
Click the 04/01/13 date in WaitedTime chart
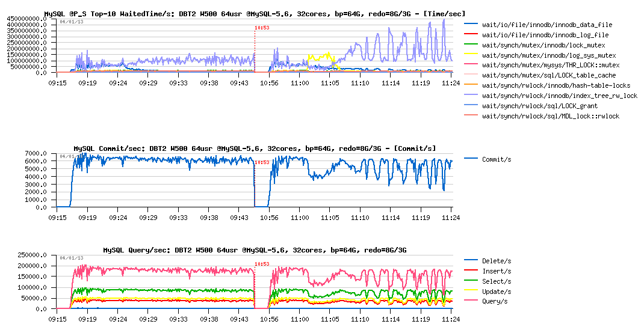click(x=72, y=22)
